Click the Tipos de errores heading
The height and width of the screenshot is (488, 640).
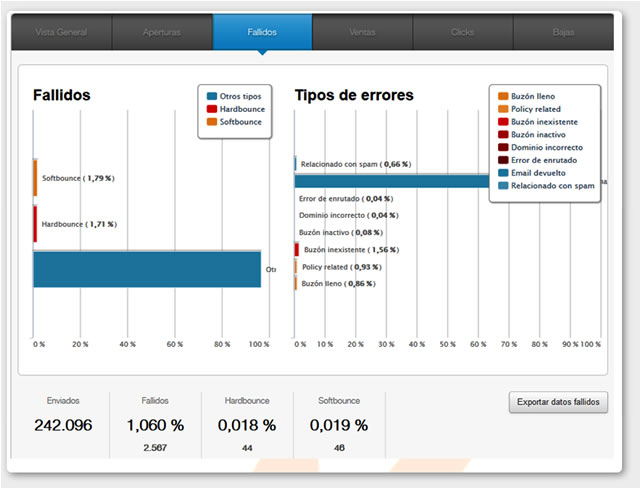point(354,95)
